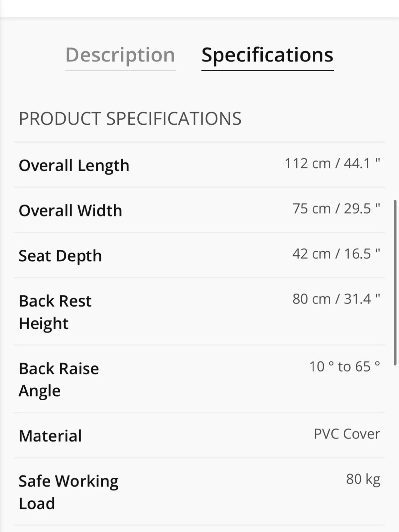Select the 10° to 65° angle value
399x532 pixels.
tap(344, 367)
